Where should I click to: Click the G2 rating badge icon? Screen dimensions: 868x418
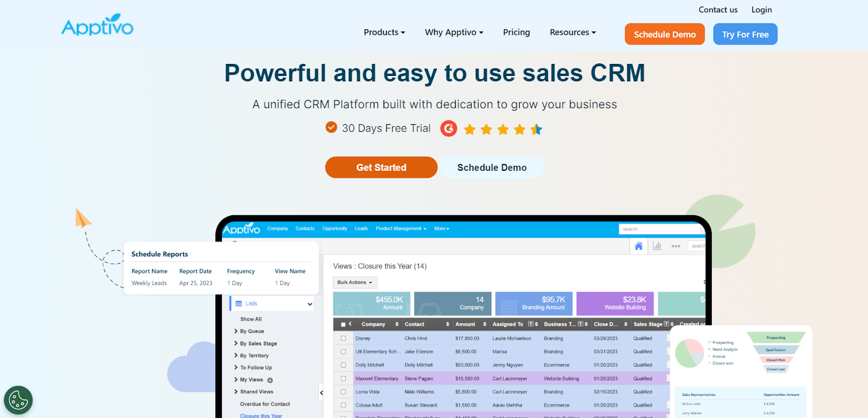pyautogui.click(x=449, y=128)
